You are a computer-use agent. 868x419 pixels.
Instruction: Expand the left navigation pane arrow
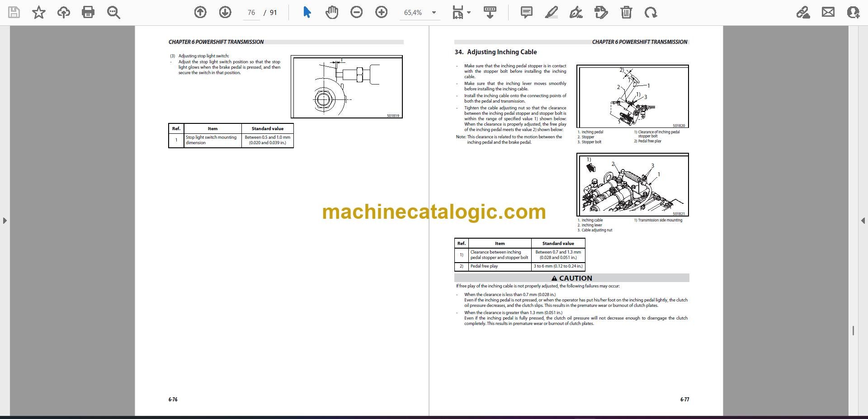click(x=5, y=221)
